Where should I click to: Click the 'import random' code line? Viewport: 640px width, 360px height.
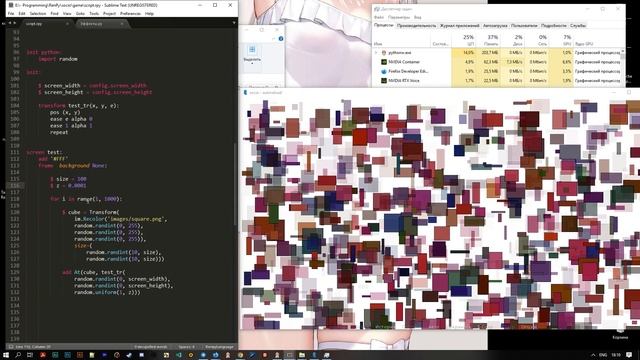[x=58, y=59]
